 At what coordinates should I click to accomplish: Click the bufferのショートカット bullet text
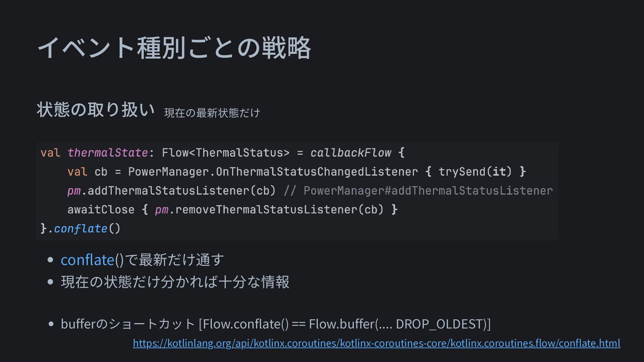127,324
